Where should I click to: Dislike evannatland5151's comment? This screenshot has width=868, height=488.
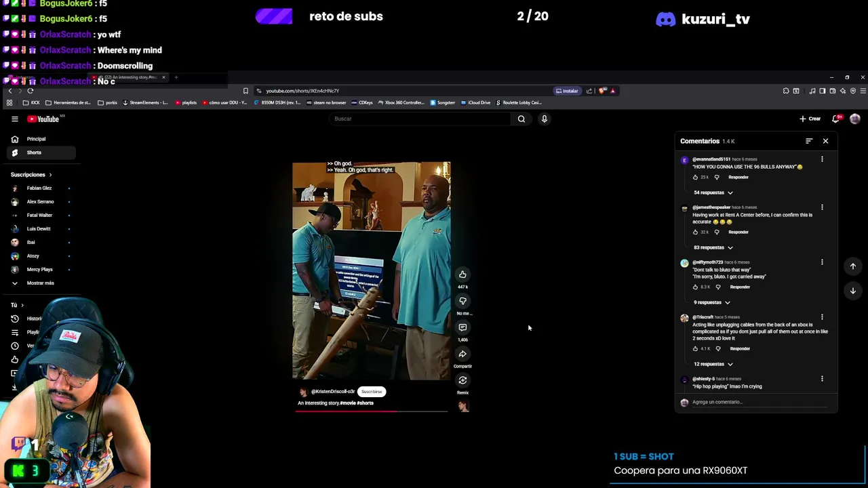click(717, 178)
